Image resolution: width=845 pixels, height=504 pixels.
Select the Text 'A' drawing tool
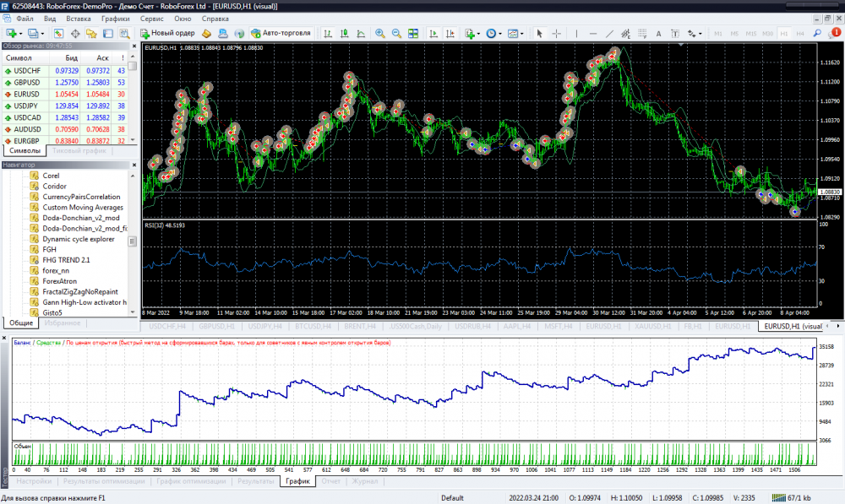pos(658,34)
